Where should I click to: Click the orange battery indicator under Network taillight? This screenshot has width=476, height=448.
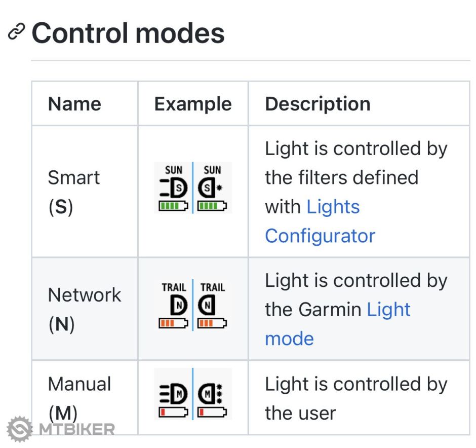[212, 323]
